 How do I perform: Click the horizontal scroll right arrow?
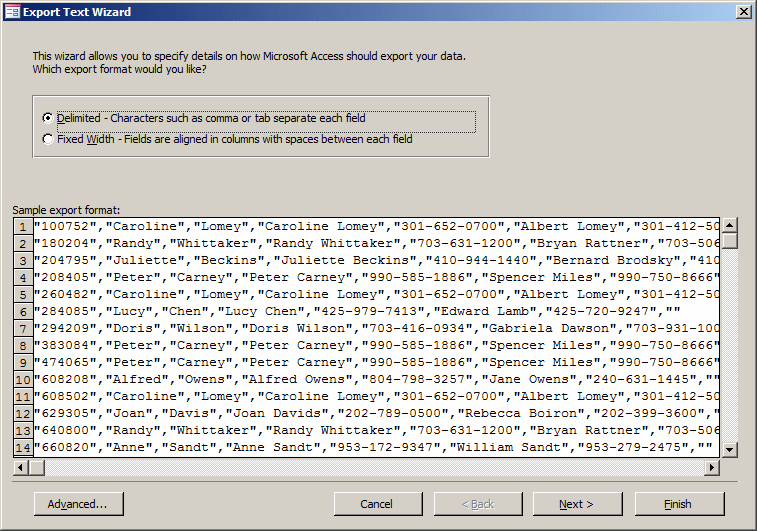point(712,467)
